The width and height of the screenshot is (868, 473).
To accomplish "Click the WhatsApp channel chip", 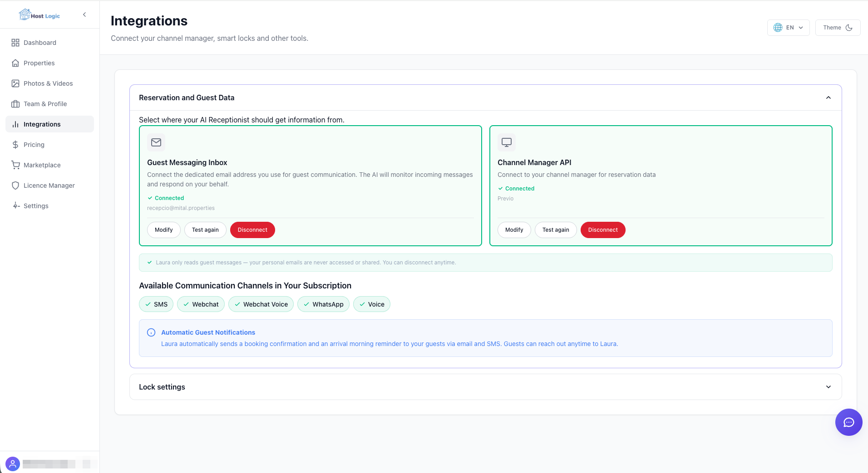I will pyautogui.click(x=323, y=304).
